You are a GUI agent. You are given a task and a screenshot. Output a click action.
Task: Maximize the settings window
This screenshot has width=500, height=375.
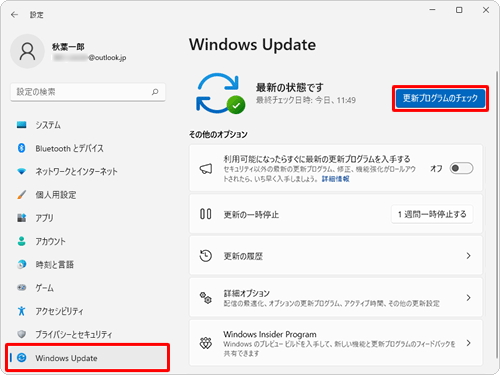click(459, 10)
